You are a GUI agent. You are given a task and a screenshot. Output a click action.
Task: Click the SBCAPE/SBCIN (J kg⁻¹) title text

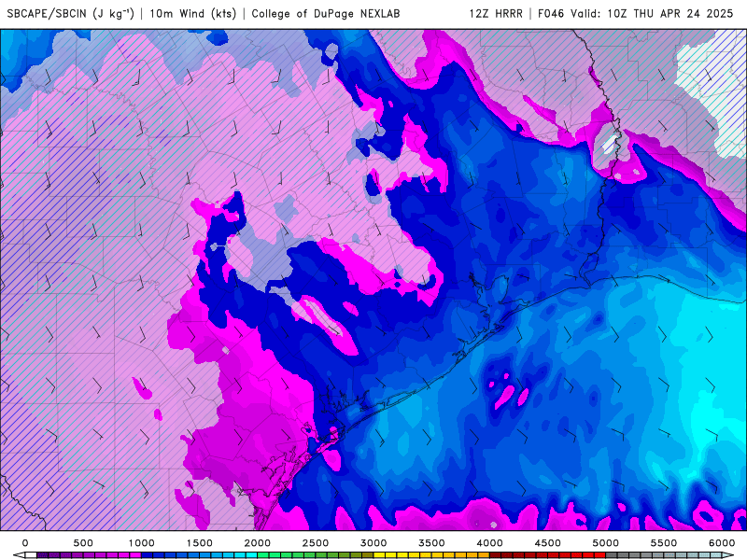click(71, 14)
